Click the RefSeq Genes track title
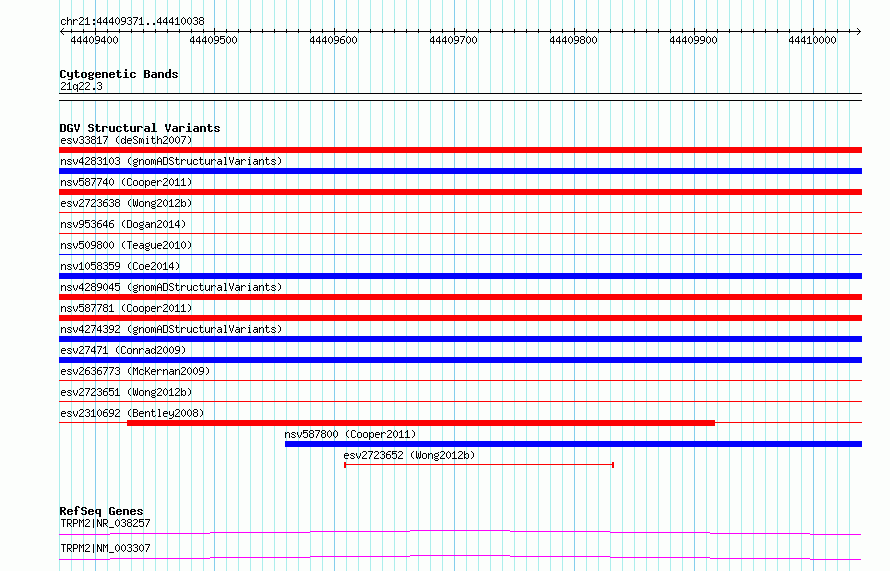 pyautogui.click(x=101, y=511)
